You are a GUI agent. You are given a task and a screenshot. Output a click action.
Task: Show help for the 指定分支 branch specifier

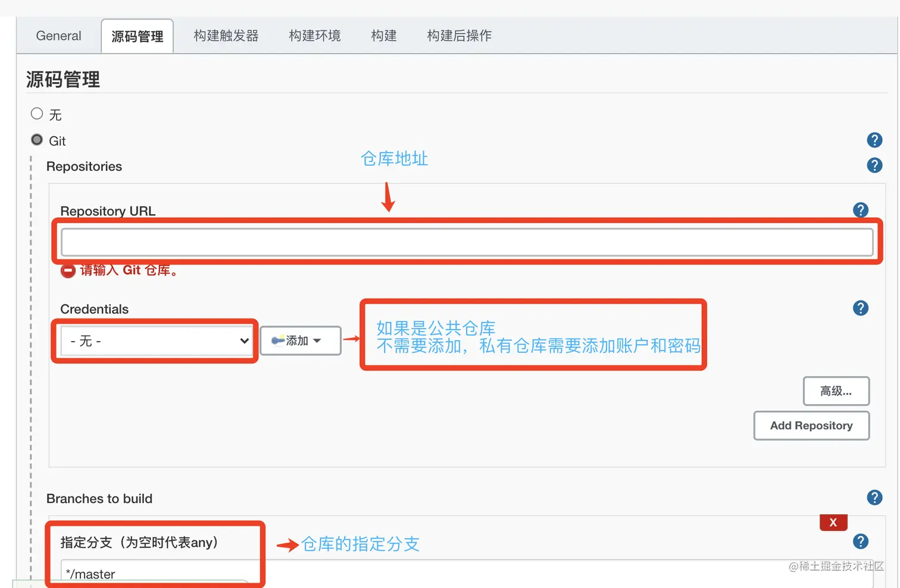(x=861, y=541)
